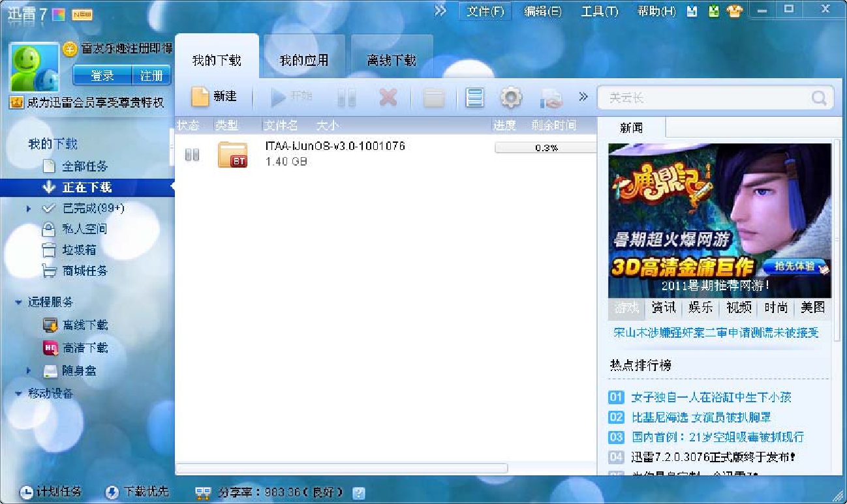The height and width of the screenshot is (504, 847).
Task: Expand the 已完成(99+) tree arrow
Action: [29, 209]
